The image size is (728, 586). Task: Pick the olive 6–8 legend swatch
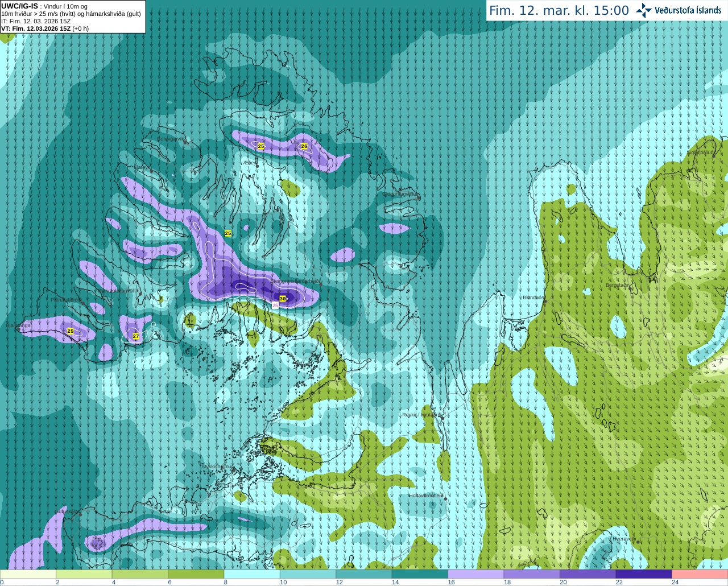point(196,574)
